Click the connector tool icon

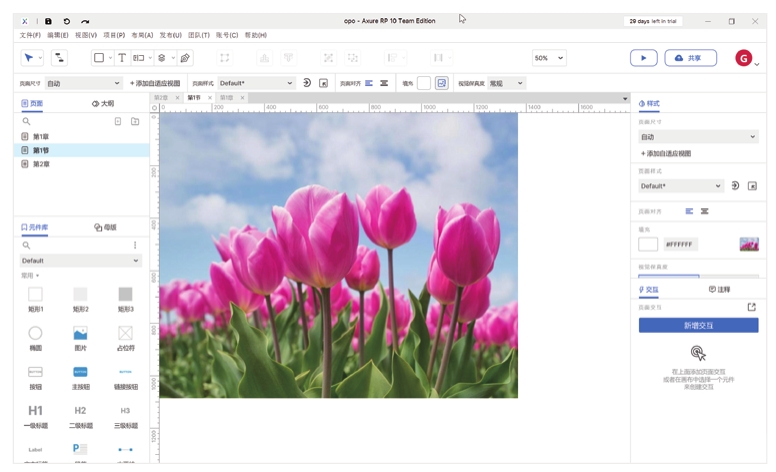click(x=59, y=58)
